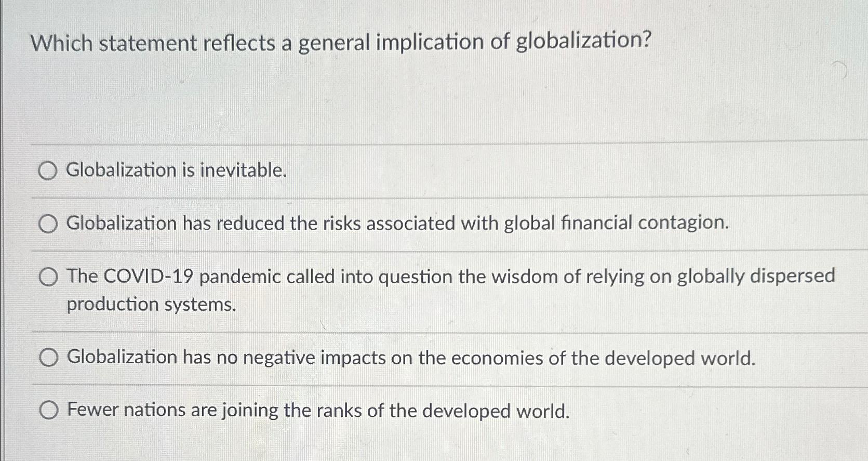
Task: Select 'no negative impacts' radio button
Action: point(48,357)
